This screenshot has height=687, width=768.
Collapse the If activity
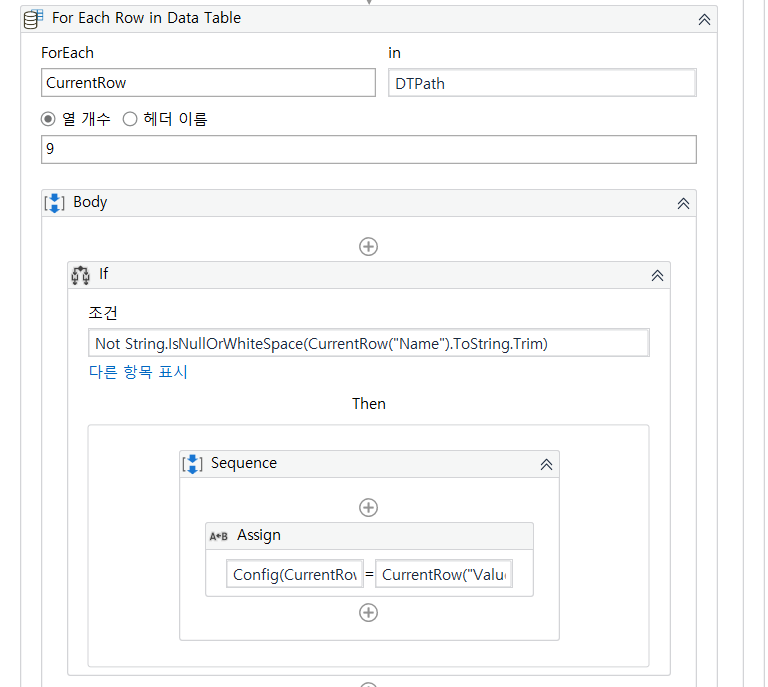click(657, 276)
